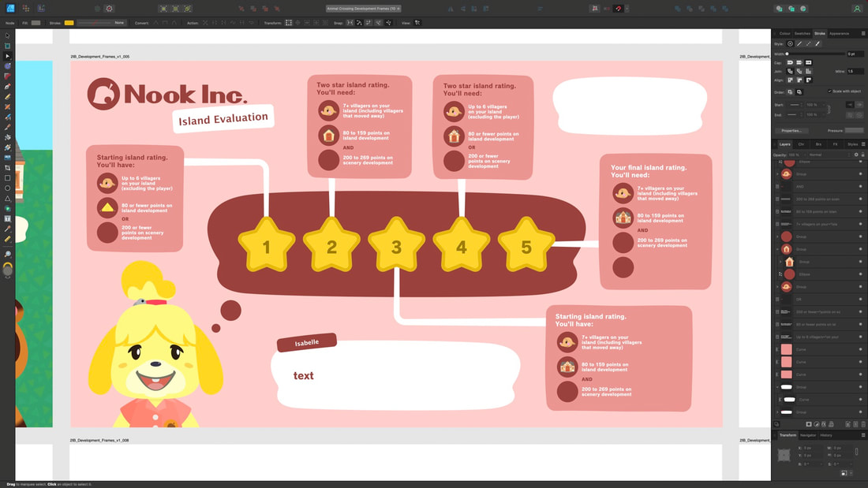The height and width of the screenshot is (488, 868).
Task: Select square cap option
Action: coord(809,62)
